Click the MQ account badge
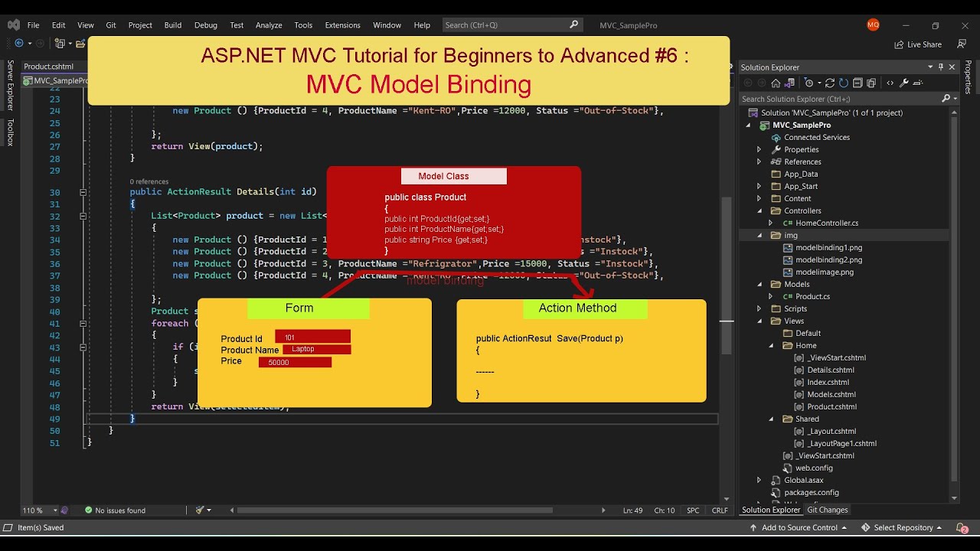This screenshot has height=551, width=980. (873, 24)
